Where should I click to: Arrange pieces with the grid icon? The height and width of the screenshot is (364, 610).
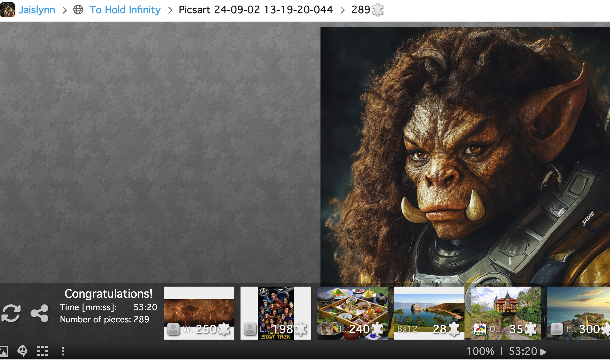[x=42, y=351]
